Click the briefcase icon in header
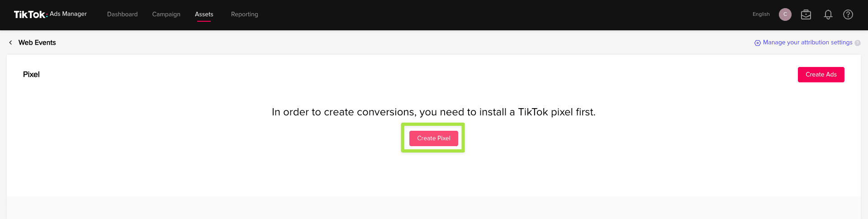 (806, 14)
